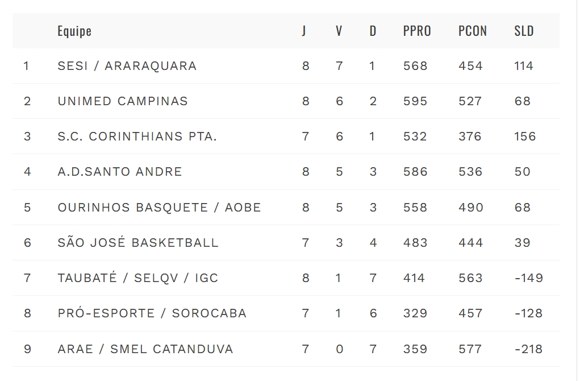The height and width of the screenshot is (381, 588).
Task: Sort by the PPRO column header
Action: (x=417, y=31)
